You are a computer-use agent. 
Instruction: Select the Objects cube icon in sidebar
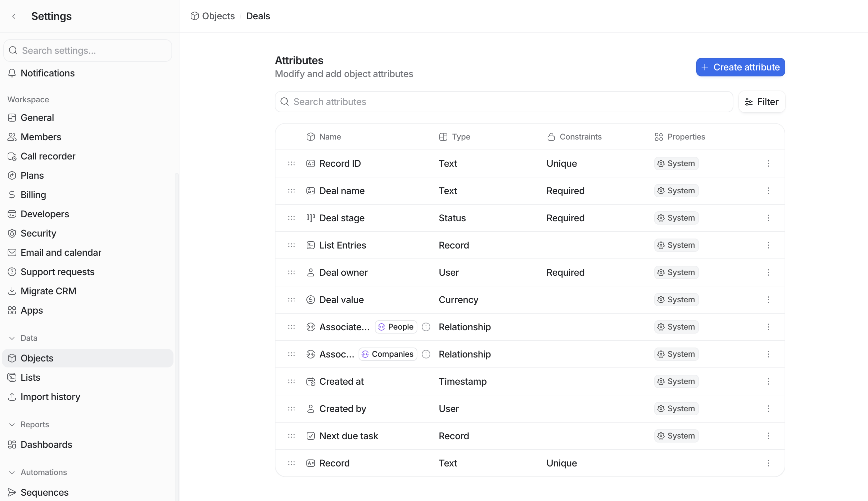[12, 358]
